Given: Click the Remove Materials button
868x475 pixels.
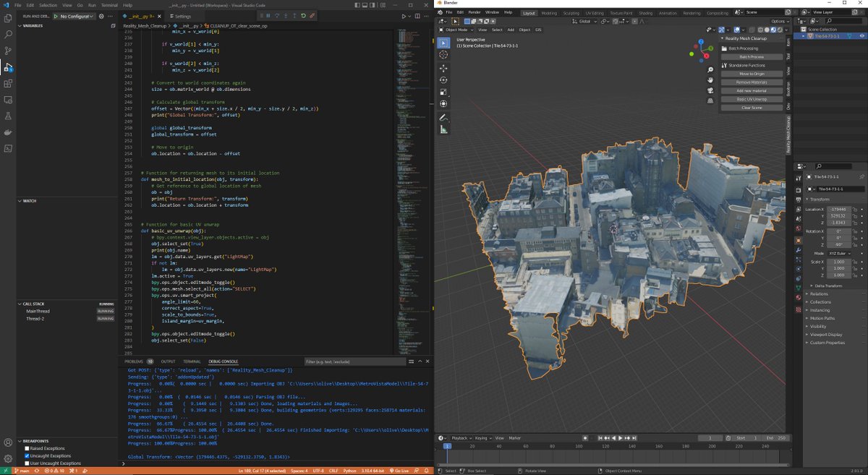Looking at the screenshot, I should (752, 82).
